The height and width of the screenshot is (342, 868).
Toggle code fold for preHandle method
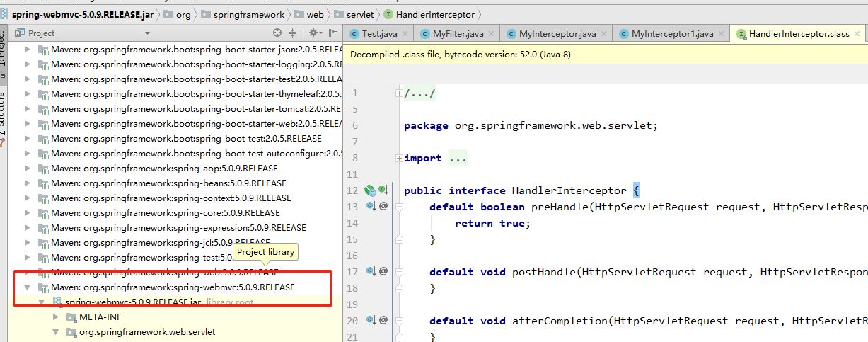point(399,207)
